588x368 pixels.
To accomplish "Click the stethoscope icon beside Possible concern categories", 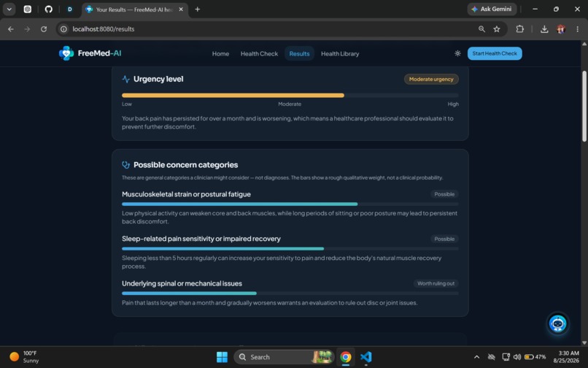I will pyautogui.click(x=126, y=165).
